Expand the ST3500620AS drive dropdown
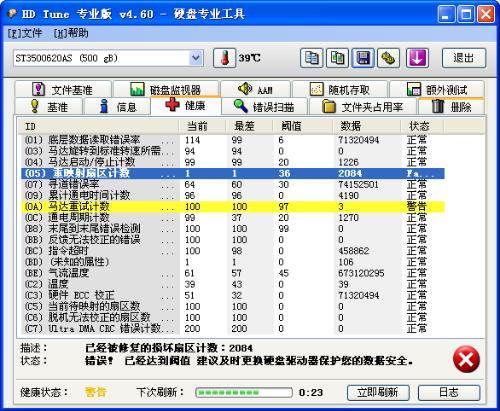500x411 pixels. pyautogui.click(x=196, y=58)
